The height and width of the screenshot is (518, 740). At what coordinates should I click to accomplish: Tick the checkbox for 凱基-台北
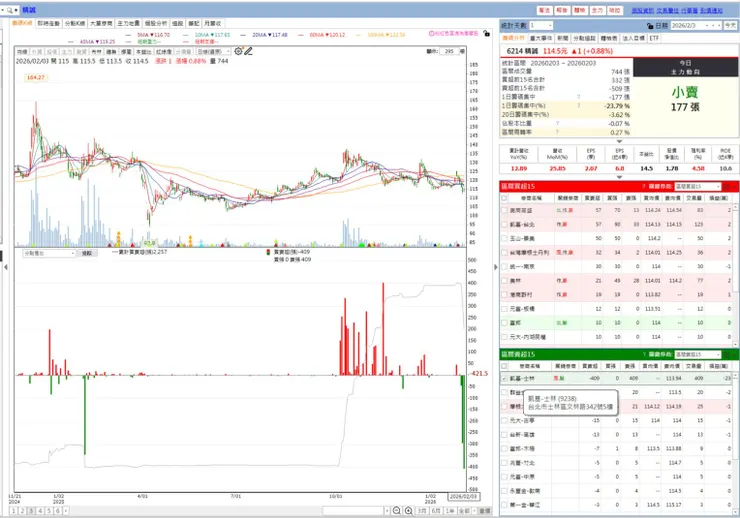505,225
